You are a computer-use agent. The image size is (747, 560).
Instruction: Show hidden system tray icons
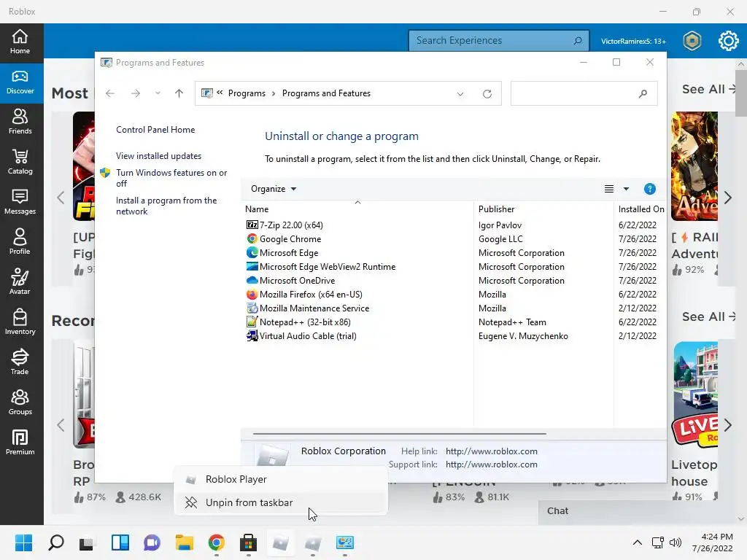click(638, 542)
